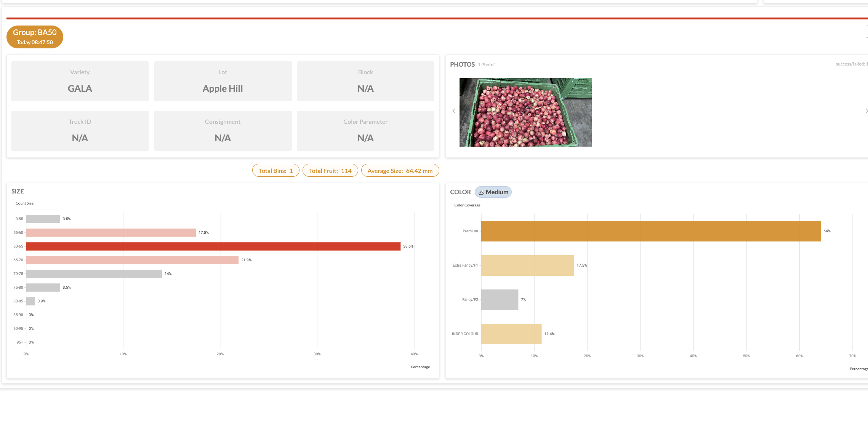Click the red 60-65 size bar
This screenshot has width=868, height=430.
pos(213,246)
